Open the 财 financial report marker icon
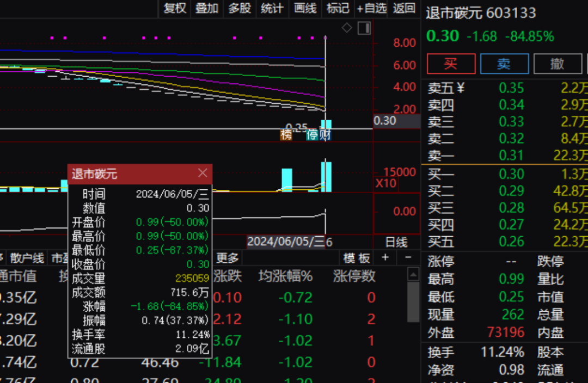The height and width of the screenshot is (383, 588). [x=326, y=134]
